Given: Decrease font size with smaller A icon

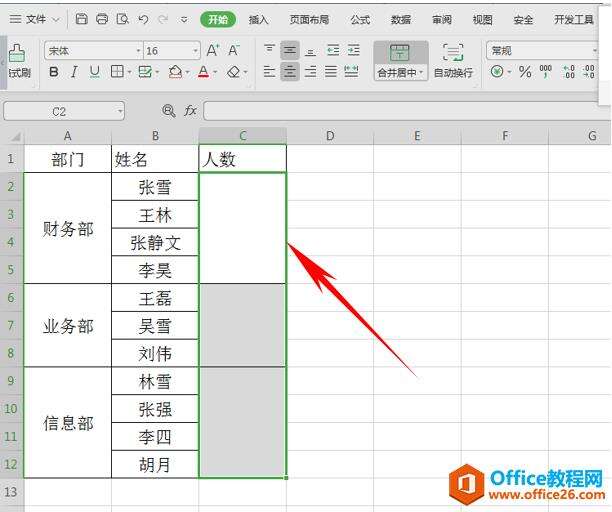Looking at the screenshot, I should pos(233,50).
